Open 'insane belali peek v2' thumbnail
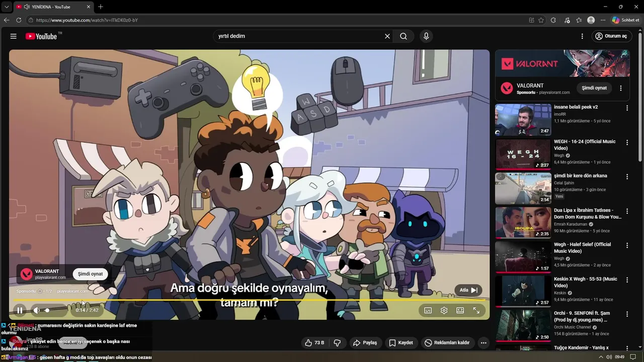The height and width of the screenshot is (362, 644). click(523, 120)
